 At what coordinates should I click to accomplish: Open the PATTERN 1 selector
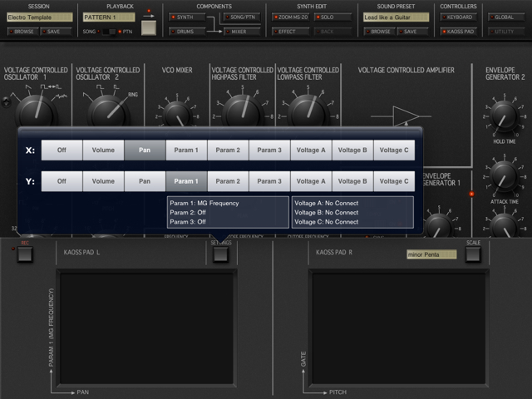[109, 17]
